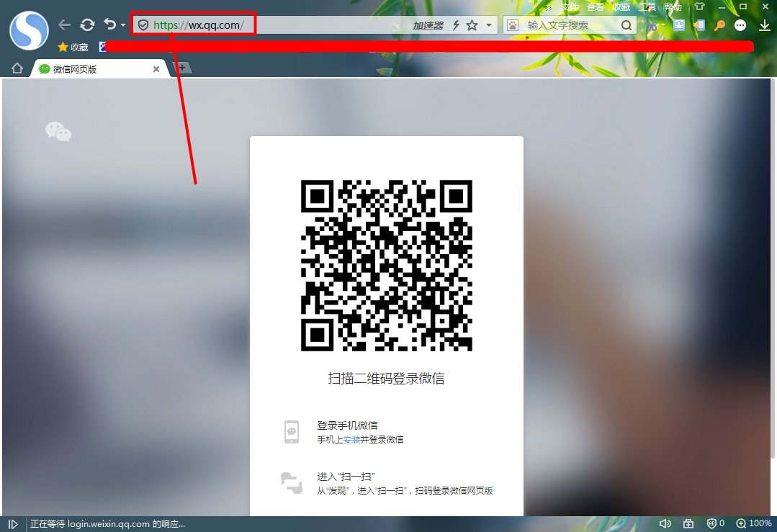Click the blue train ticket toolbar icon
The width and height of the screenshot is (777, 532).
point(679,25)
